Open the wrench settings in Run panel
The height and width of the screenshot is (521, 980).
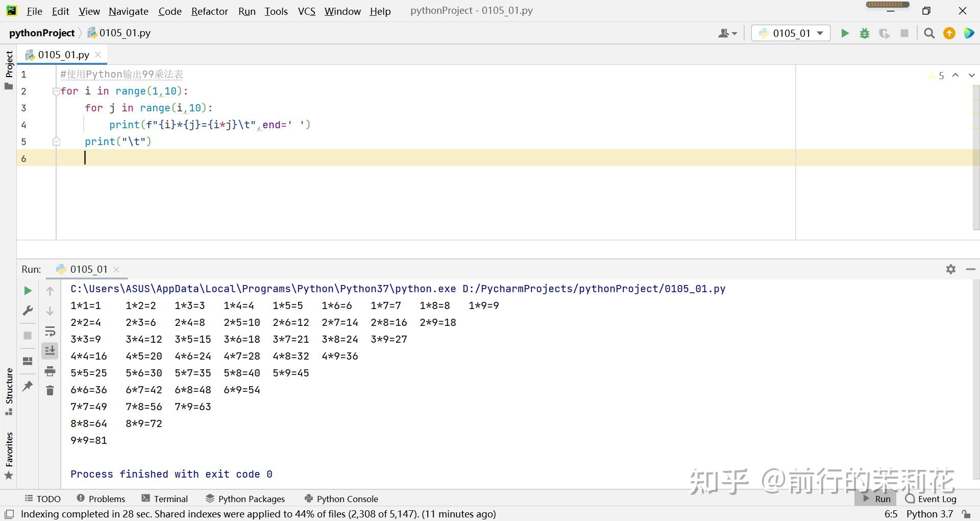28,311
